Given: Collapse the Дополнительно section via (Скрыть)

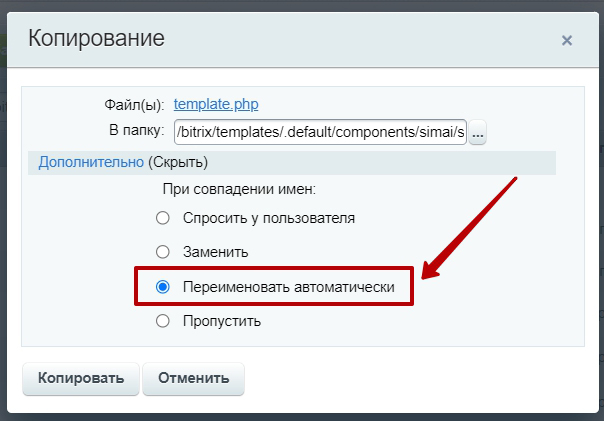Looking at the screenshot, I should point(178,162).
